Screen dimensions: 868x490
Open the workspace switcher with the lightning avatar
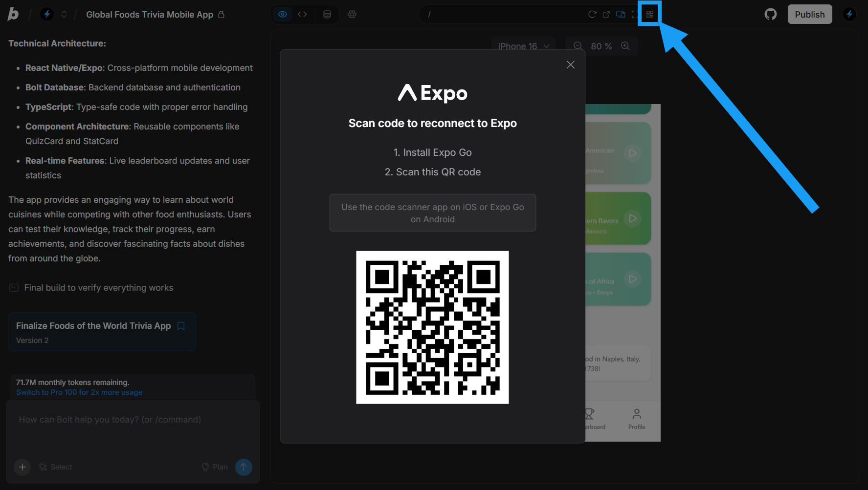47,14
